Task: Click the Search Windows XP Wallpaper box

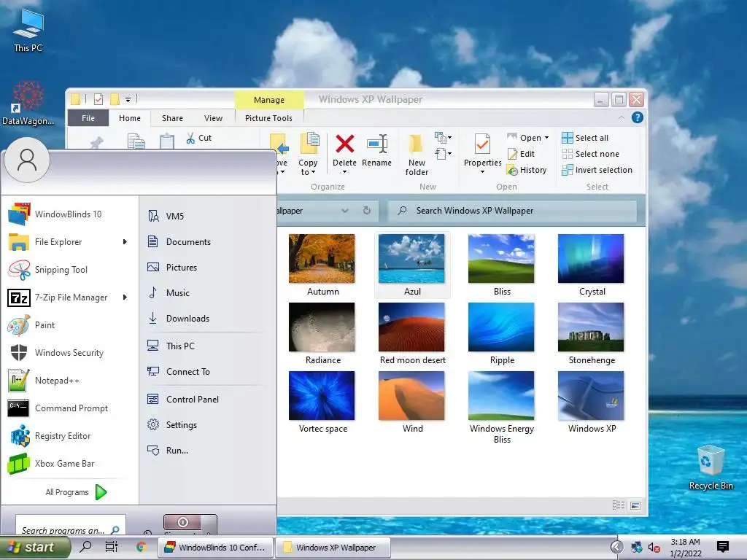Action: (x=512, y=211)
